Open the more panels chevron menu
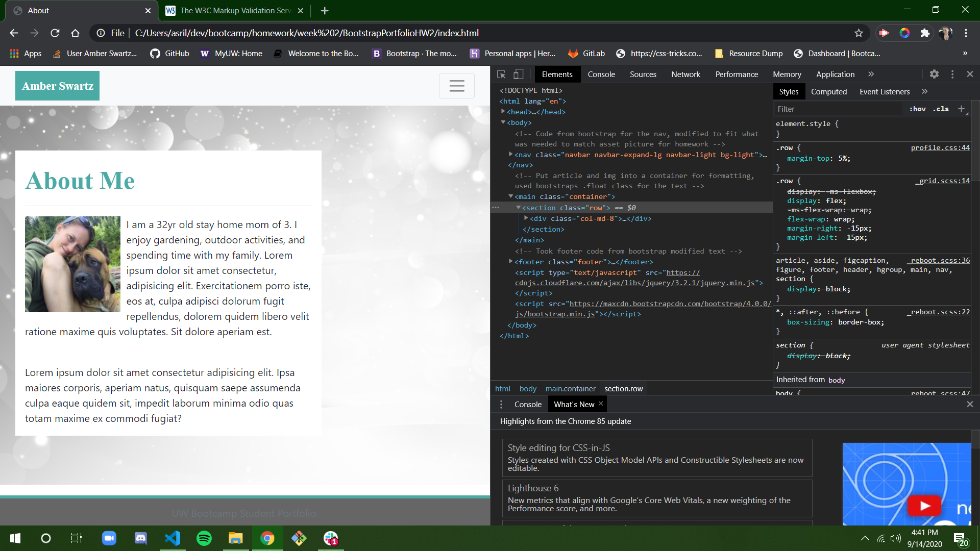This screenshot has height=551, width=980. pyautogui.click(x=871, y=74)
